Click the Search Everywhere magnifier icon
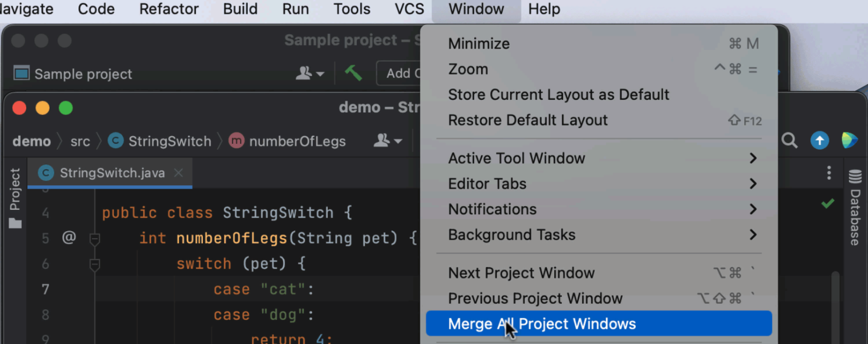Image resolution: width=868 pixels, height=344 pixels. tap(789, 141)
